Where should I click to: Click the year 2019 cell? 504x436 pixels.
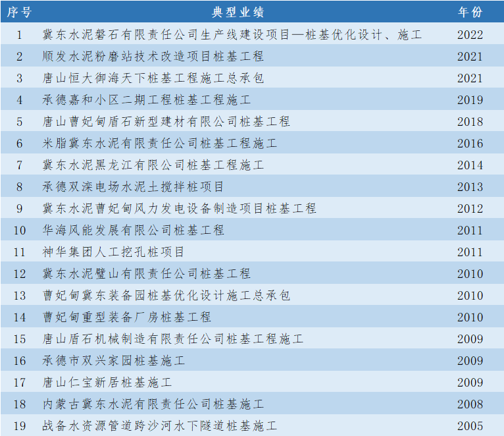tap(470, 99)
